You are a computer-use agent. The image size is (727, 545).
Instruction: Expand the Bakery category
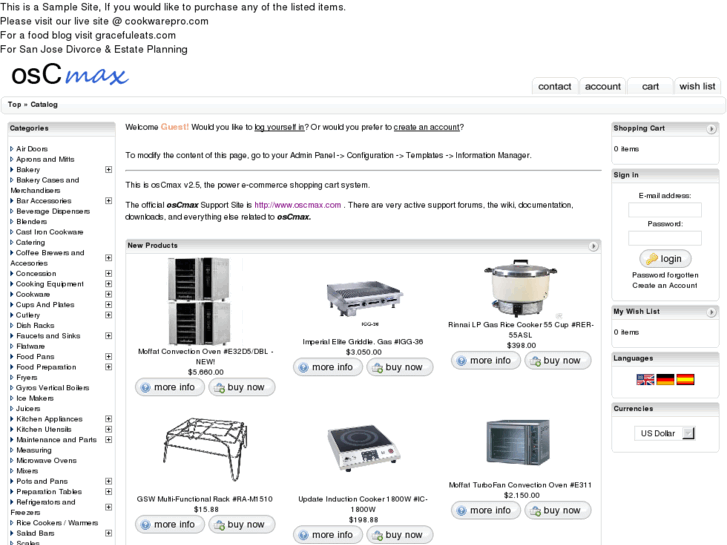pyautogui.click(x=107, y=170)
